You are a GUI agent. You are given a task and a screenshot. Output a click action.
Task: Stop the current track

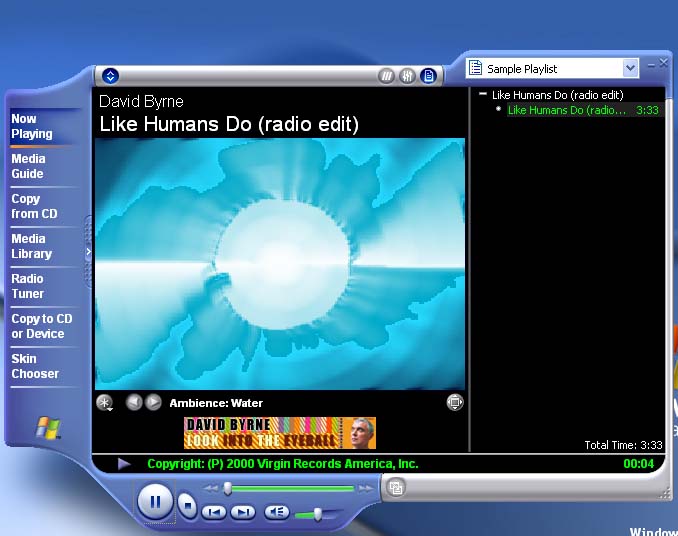pos(188,505)
